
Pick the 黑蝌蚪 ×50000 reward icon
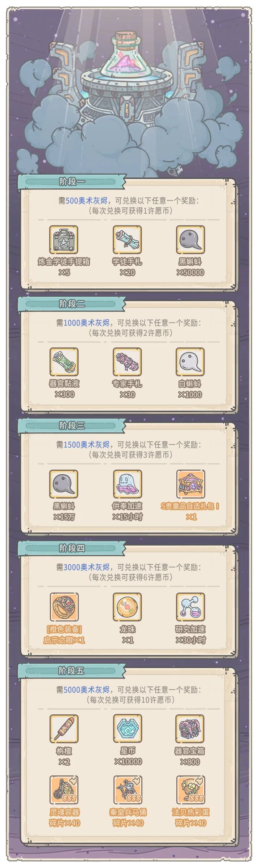[x=190, y=240]
